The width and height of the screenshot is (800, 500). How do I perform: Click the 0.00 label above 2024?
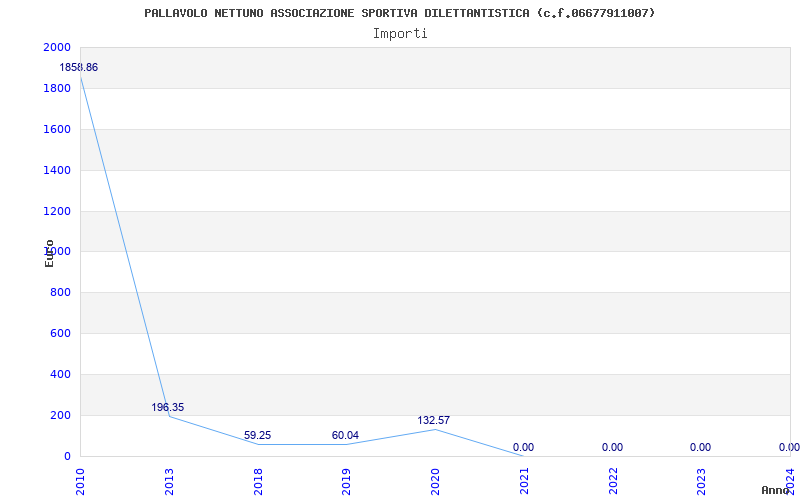tap(789, 447)
